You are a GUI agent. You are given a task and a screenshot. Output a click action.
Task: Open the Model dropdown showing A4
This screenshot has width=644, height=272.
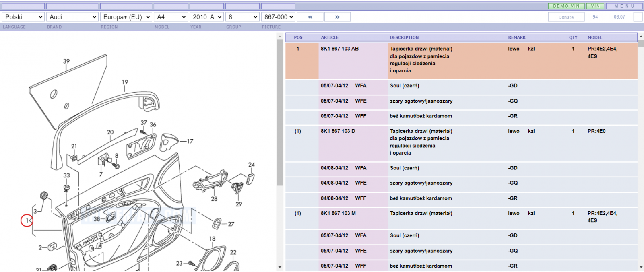point(171,17)
